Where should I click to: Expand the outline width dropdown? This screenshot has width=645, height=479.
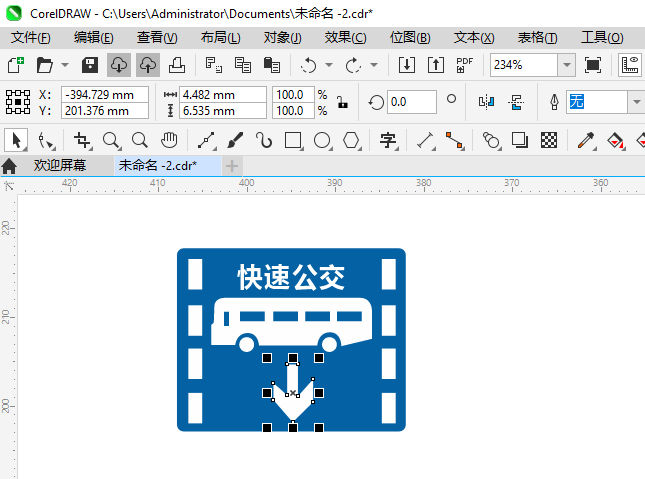point(636,102)
